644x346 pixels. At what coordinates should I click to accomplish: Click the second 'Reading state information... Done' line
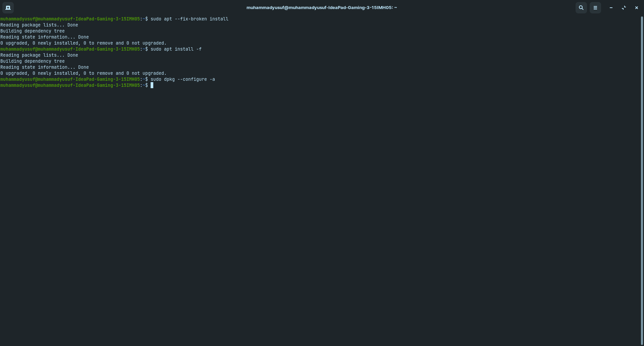pyautogui.click(x=45, y=67)
